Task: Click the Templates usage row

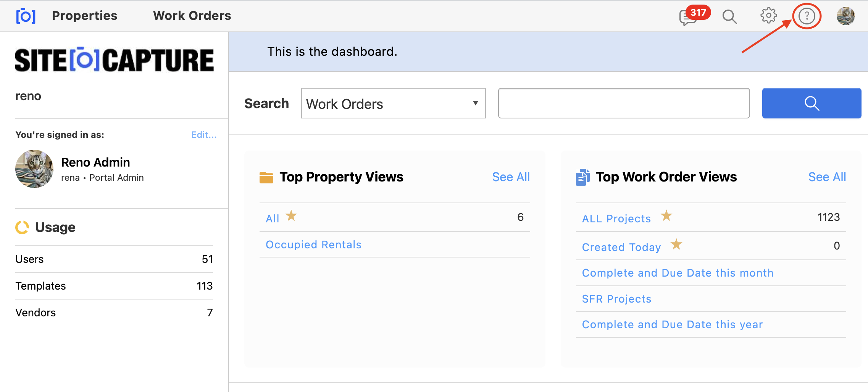Action: 114,286
